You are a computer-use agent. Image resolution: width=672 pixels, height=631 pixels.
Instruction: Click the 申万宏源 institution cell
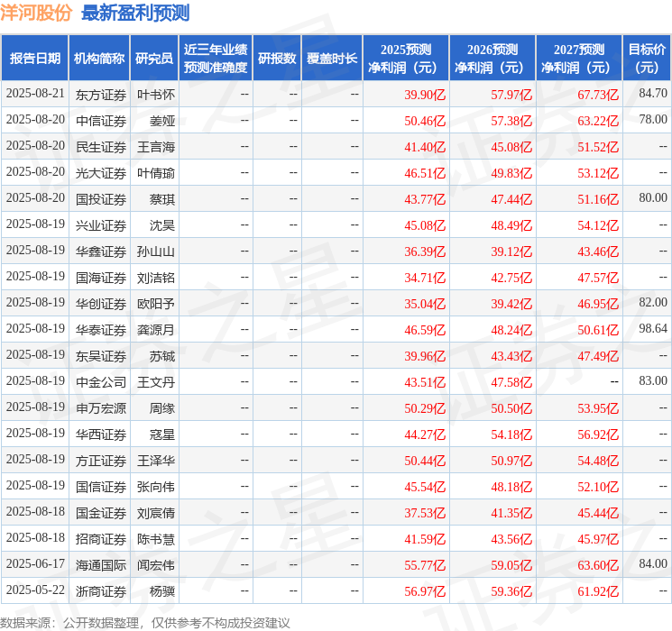(101, 408)
